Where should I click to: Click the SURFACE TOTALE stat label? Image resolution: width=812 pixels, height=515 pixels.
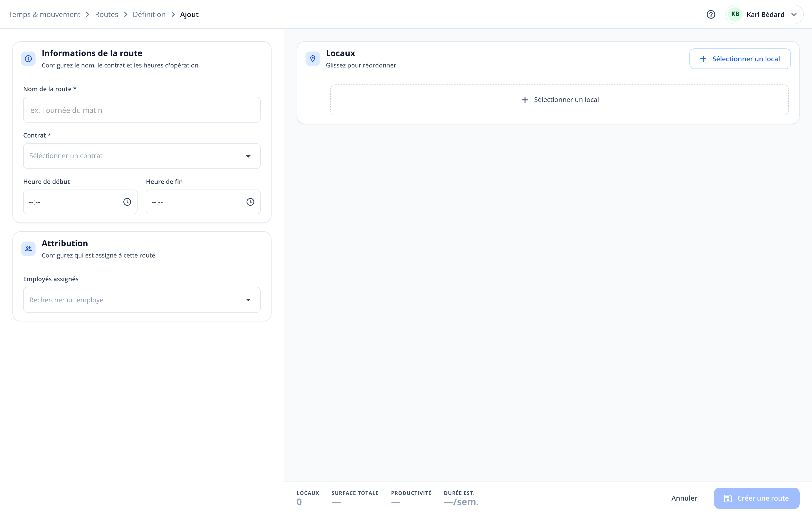point(355,493)
